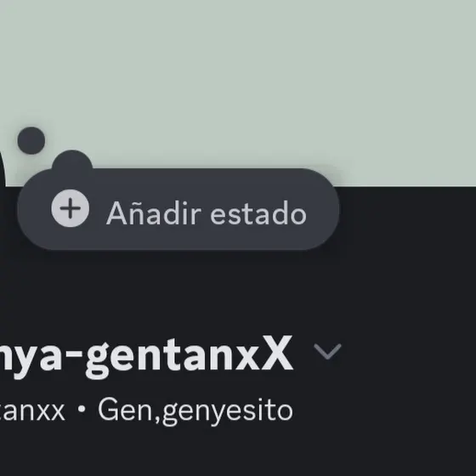Click the dark profile area below the pronouns

click(x=238, y=452)
